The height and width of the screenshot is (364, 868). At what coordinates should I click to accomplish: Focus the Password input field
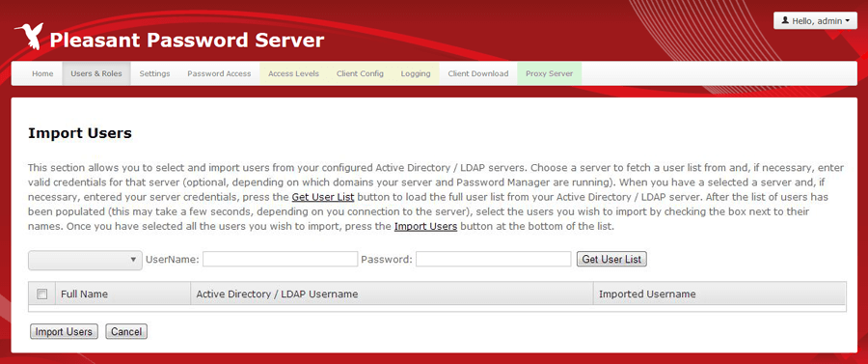(x=493, y=260)
